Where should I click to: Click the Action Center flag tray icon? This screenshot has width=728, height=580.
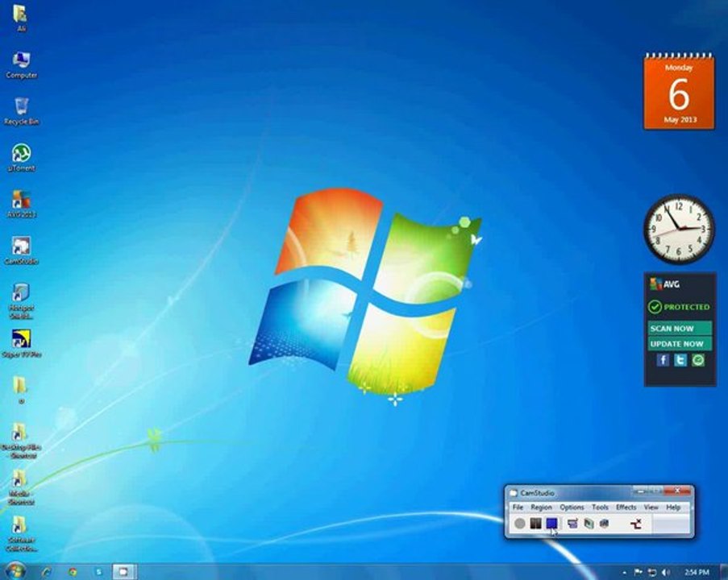(639, 573)
